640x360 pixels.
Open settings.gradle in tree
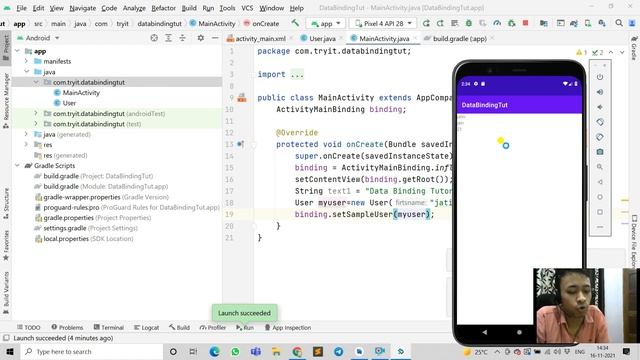point(86,228)
